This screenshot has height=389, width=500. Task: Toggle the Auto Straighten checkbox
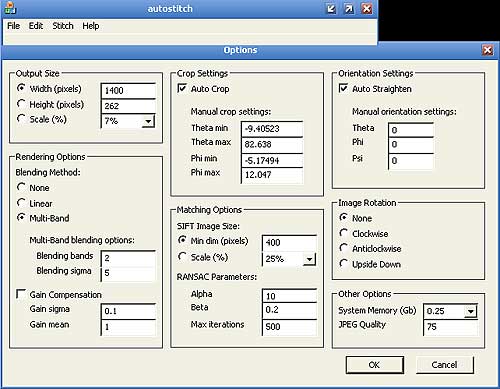[x=343, y=88]
